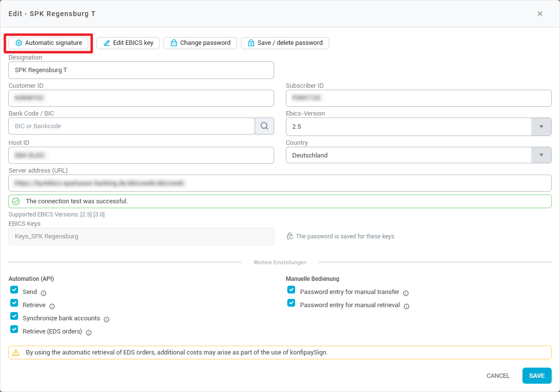Open Automatic signature settings

48,43
